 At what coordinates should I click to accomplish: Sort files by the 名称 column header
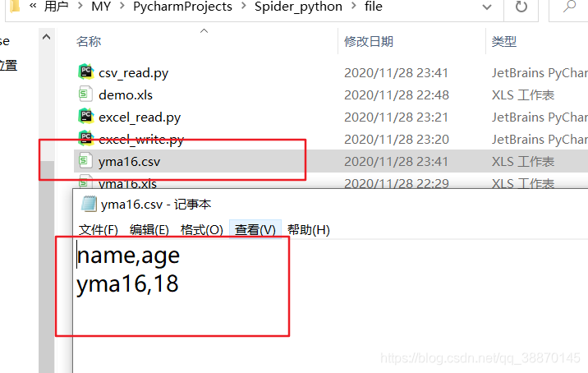point(89,41)
